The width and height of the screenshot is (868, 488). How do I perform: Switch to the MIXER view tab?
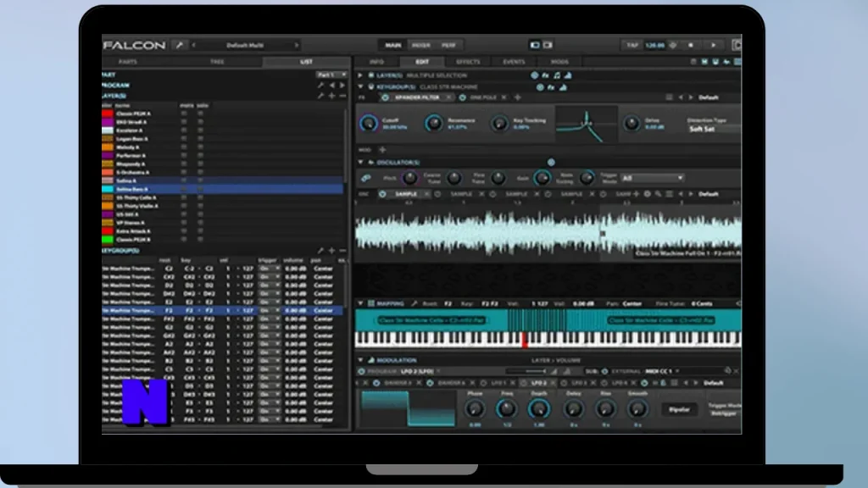(421, 46)
